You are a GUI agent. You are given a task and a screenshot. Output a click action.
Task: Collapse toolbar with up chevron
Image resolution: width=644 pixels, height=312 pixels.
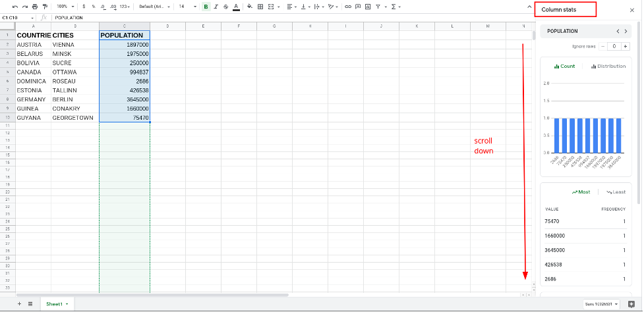coord(529,7)
